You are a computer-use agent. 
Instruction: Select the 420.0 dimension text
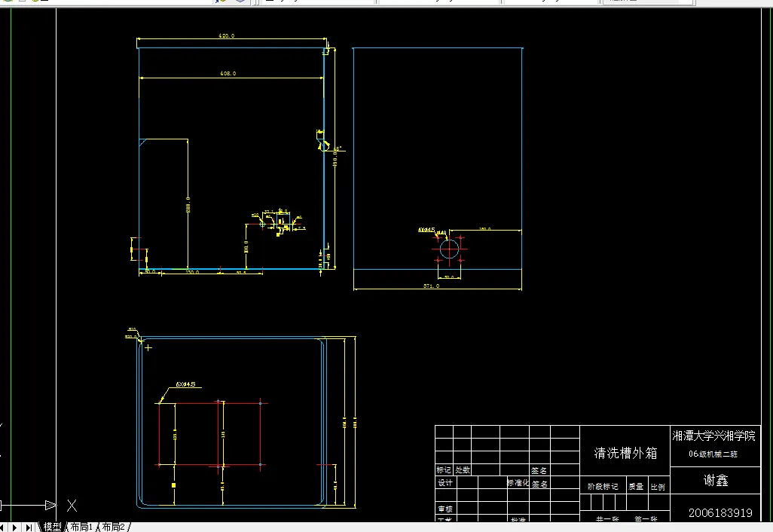227,36
